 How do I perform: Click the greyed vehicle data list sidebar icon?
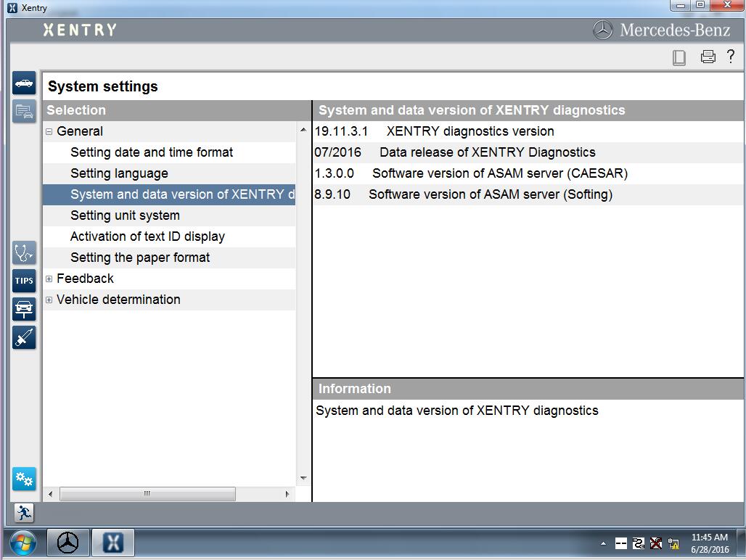(x=24, y=112)
